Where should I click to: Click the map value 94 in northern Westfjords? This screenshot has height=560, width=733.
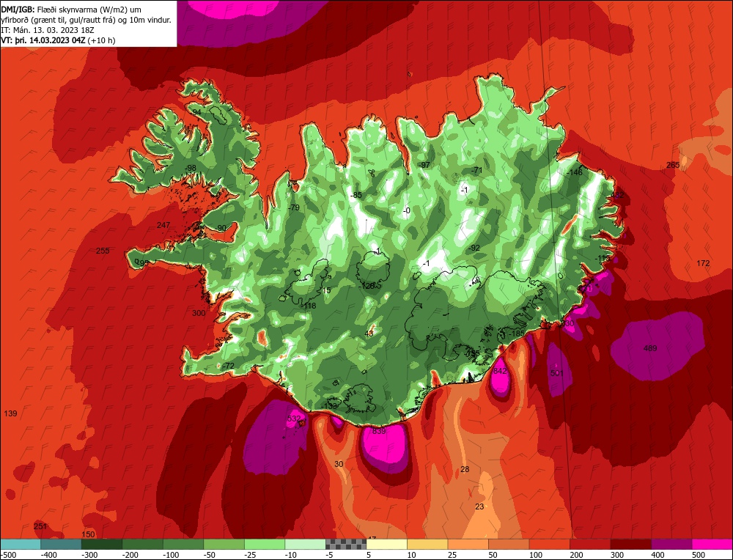click(196, 112)
